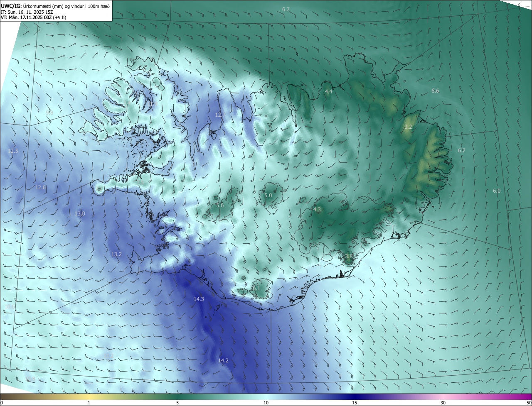Click the 0 tick label on the colorbar
532x406 pixels.
click(x=2, y=403)
